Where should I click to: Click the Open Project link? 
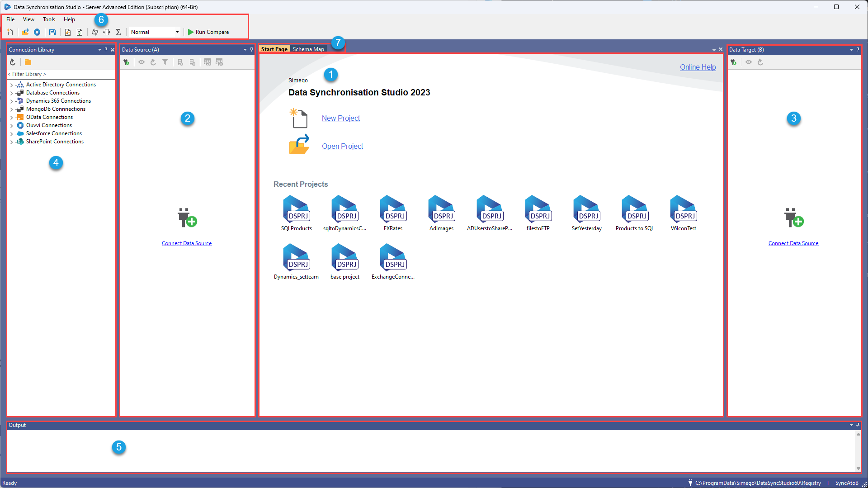342,146
